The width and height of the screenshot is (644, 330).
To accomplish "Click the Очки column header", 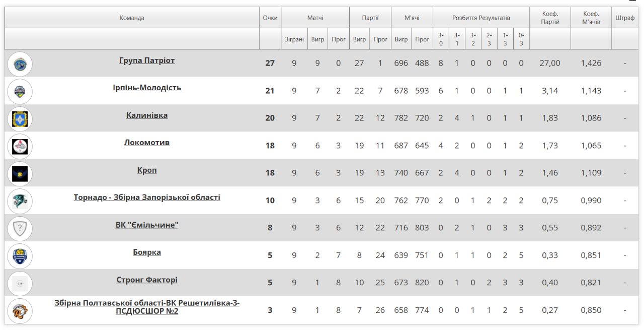I will tap(270, 18).
